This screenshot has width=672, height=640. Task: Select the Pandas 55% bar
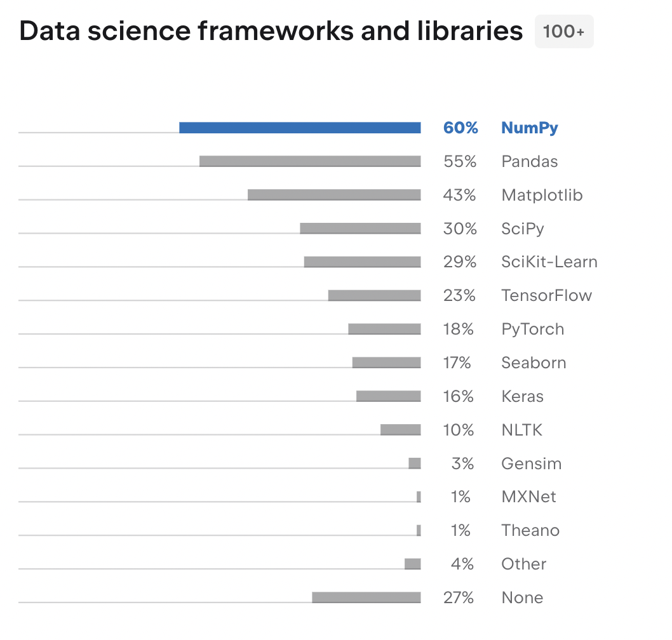coord(310,161)
